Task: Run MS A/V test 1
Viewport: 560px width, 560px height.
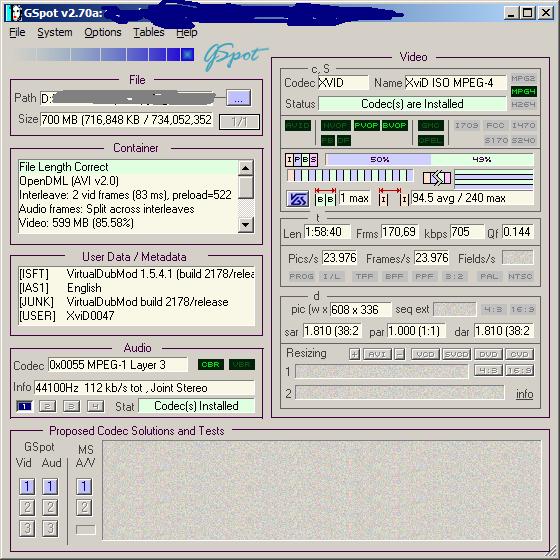Action: pyautogui.click(x=84, y=486)
